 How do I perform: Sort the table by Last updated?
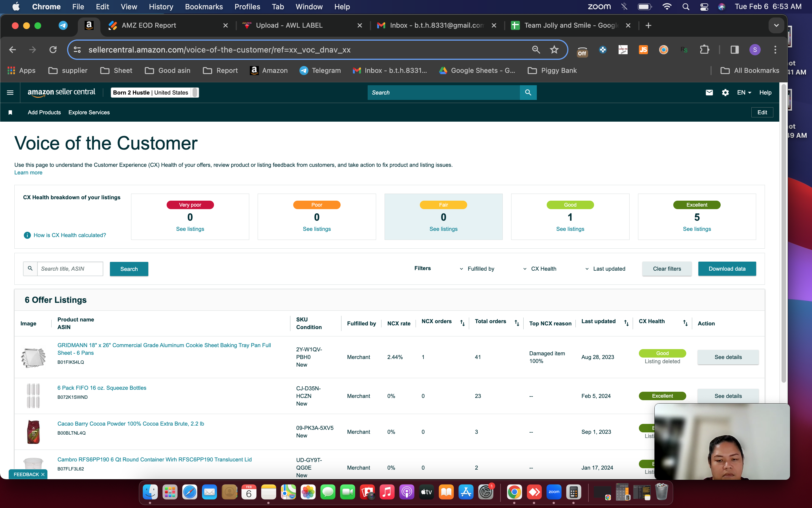point(626,323)
